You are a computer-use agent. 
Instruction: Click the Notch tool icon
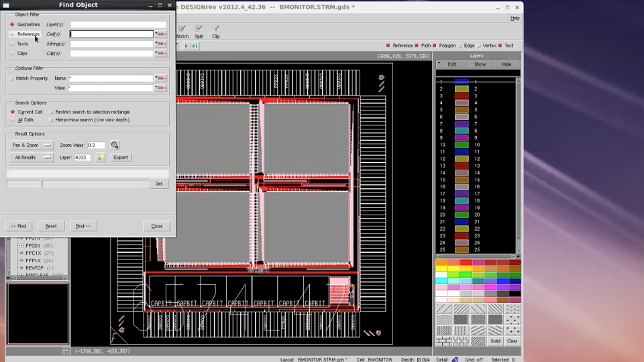pyautogui.click(x=182, y=28)
